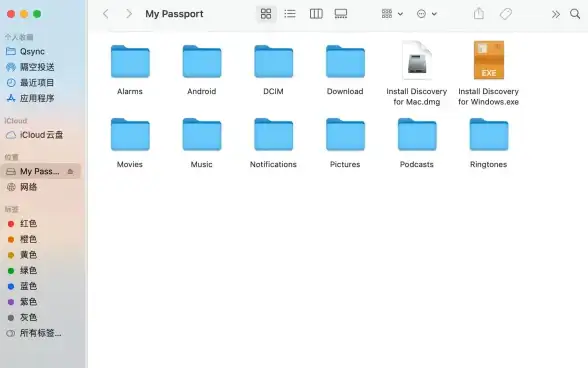The width and height of the screenshot is (588, 368).
Task: Open the Podcasts folder
Action: [417, 134]
